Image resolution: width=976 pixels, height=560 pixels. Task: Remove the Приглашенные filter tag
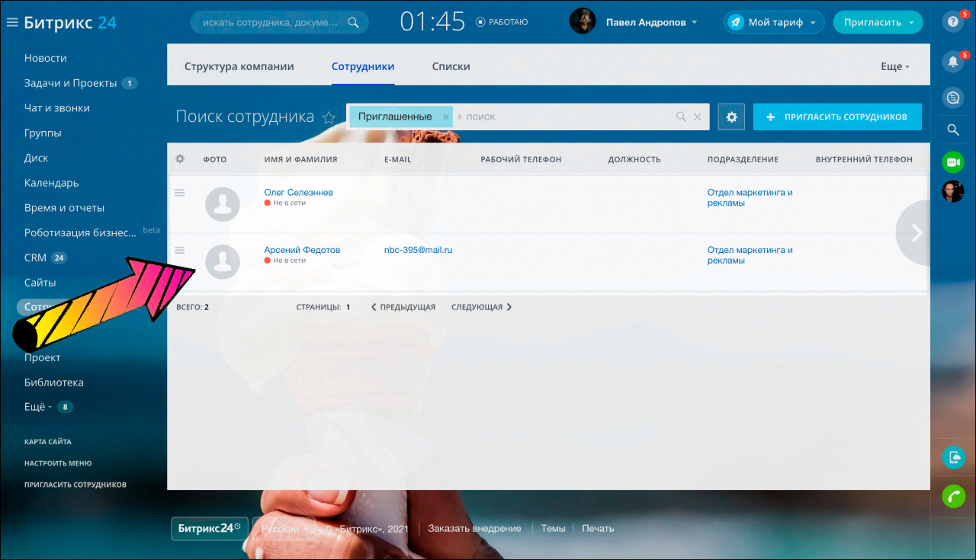(x=446, y=117)
